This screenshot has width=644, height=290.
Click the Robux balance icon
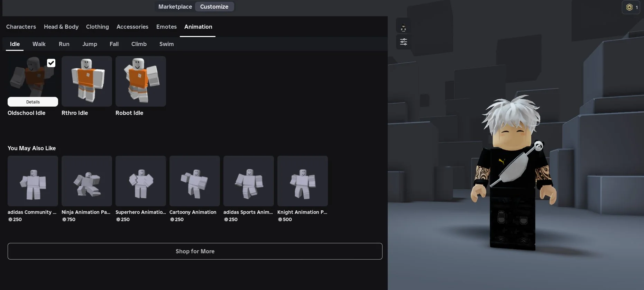pos(629,7)
